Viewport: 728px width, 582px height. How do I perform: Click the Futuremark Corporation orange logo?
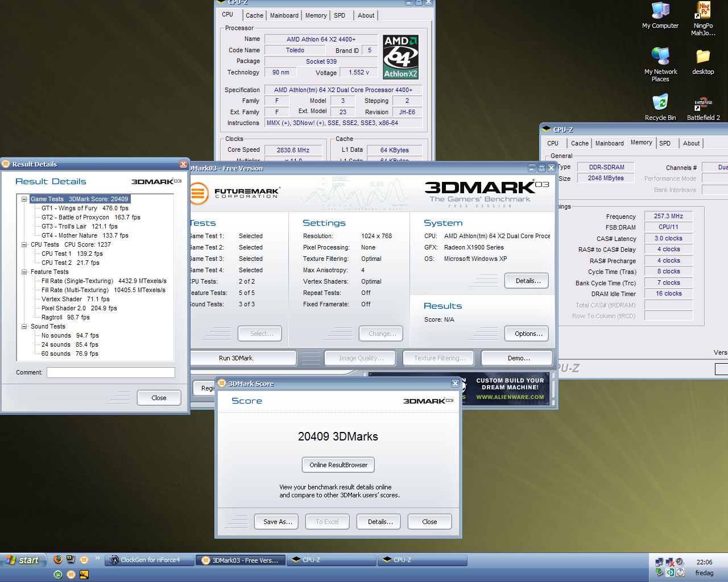pyautogui.click(x=198, y=193)
